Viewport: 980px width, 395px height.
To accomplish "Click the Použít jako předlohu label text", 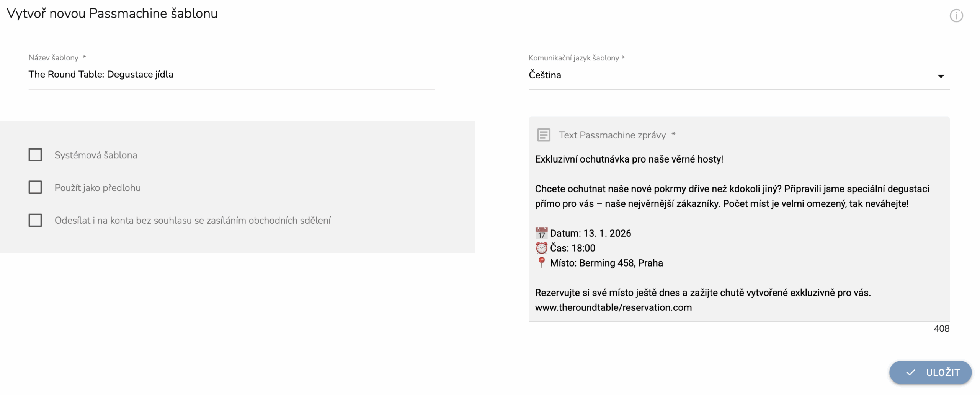I will [98, 188].
